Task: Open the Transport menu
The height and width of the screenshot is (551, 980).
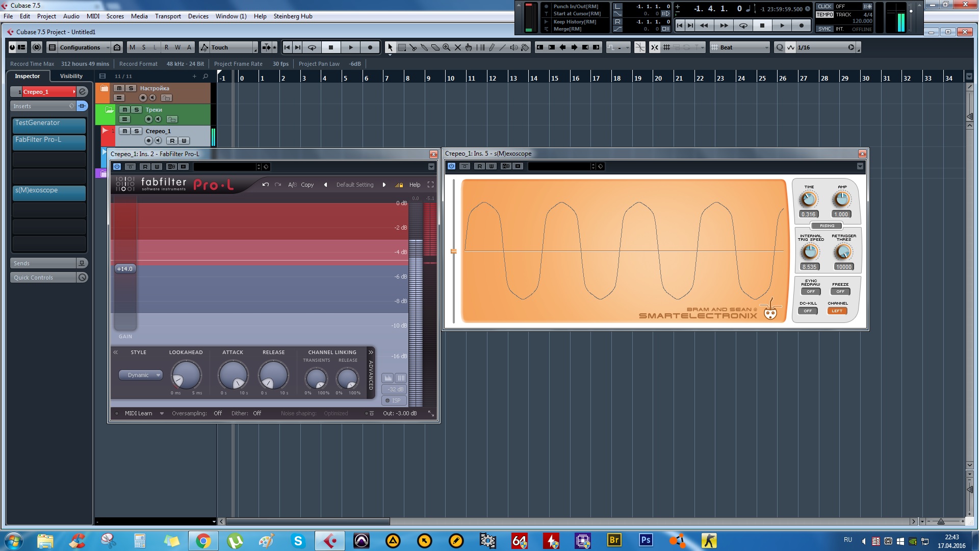Action: [x=168, y=16]
